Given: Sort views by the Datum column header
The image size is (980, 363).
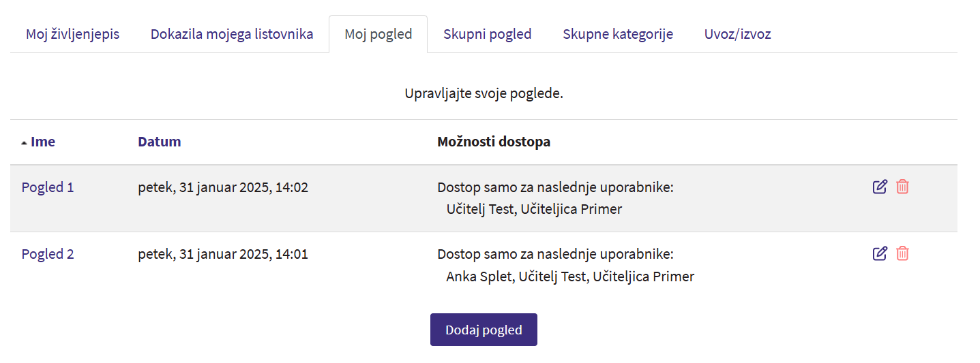Looking at the screenshot, I should [159, 142].
